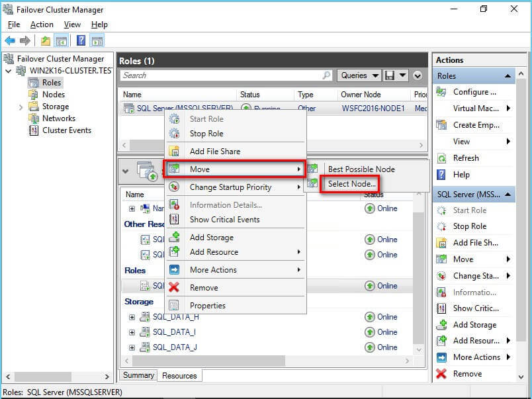The image size is (532, 399).
Task: Click the Up folder toolbar icon
Action: click(45, 40)
